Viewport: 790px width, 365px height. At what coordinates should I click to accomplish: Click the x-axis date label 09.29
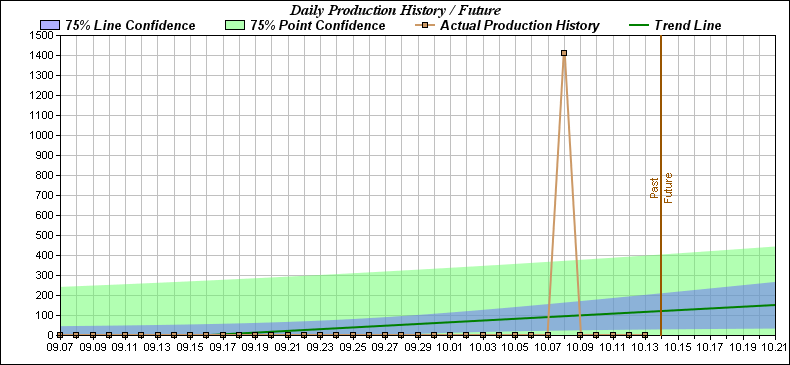click(417, 347)
